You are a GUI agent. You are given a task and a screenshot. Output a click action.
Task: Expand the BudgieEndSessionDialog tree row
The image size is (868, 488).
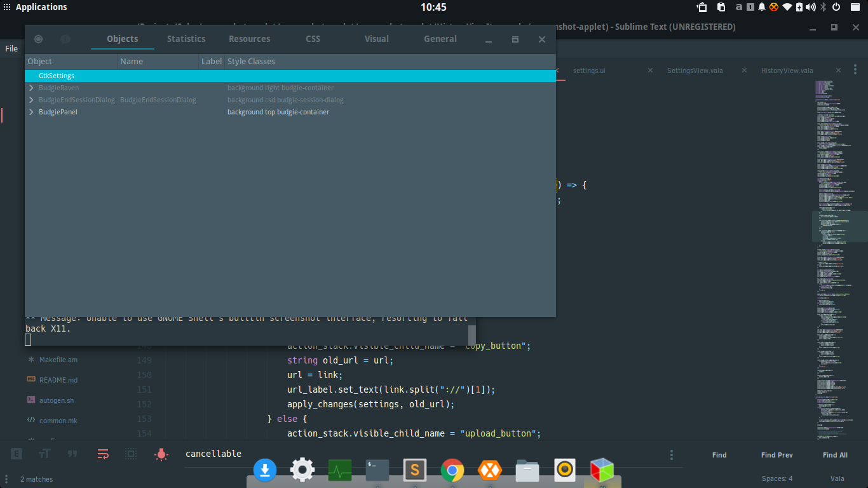[31, 100]
